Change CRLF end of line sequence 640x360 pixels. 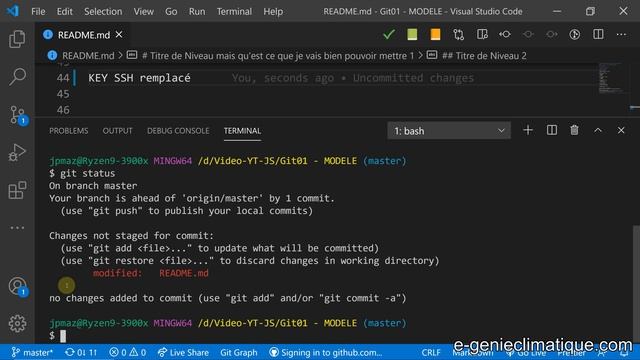click(431, 352)
